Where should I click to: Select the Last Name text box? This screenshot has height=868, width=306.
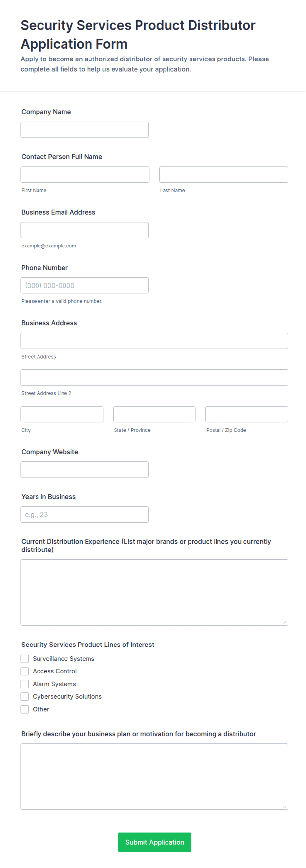click(223, 175)
